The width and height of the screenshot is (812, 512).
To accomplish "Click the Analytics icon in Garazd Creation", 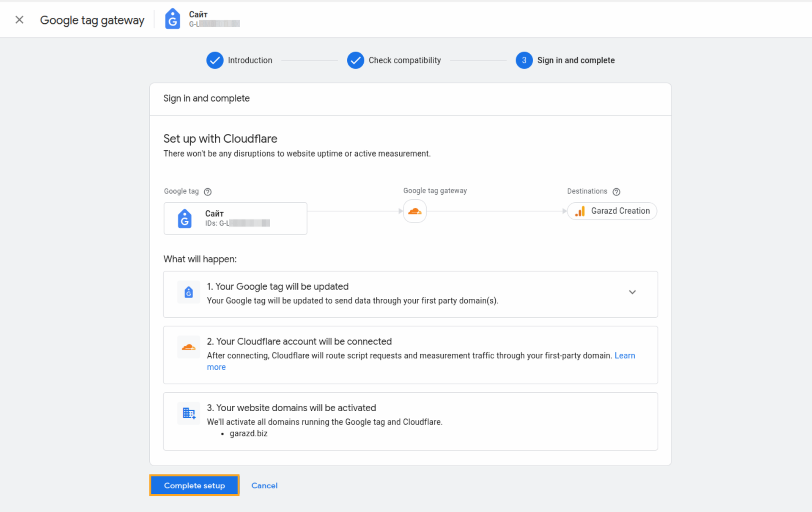I will click(x=580, y=211).
